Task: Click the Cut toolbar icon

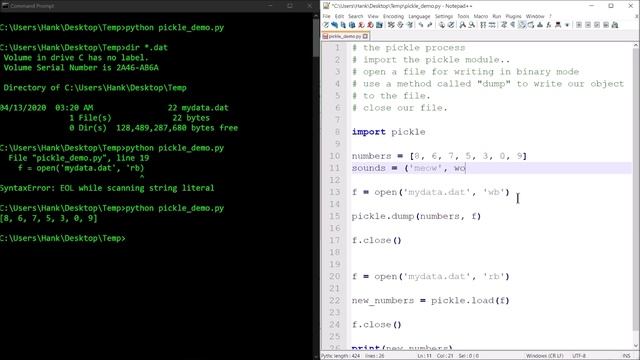Action: tap(391, 25)
